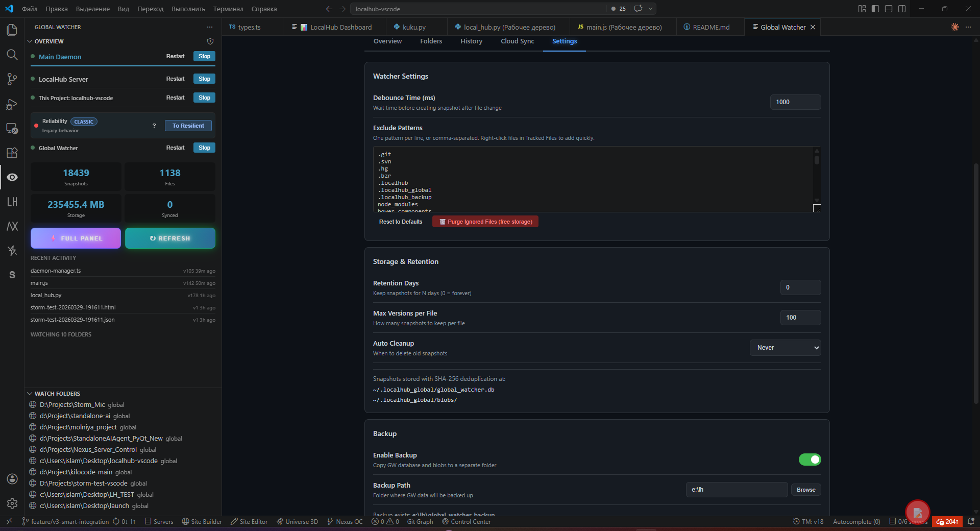Open the command center dropdown chevron
The image size is (980, 531).
click(650, 9)
